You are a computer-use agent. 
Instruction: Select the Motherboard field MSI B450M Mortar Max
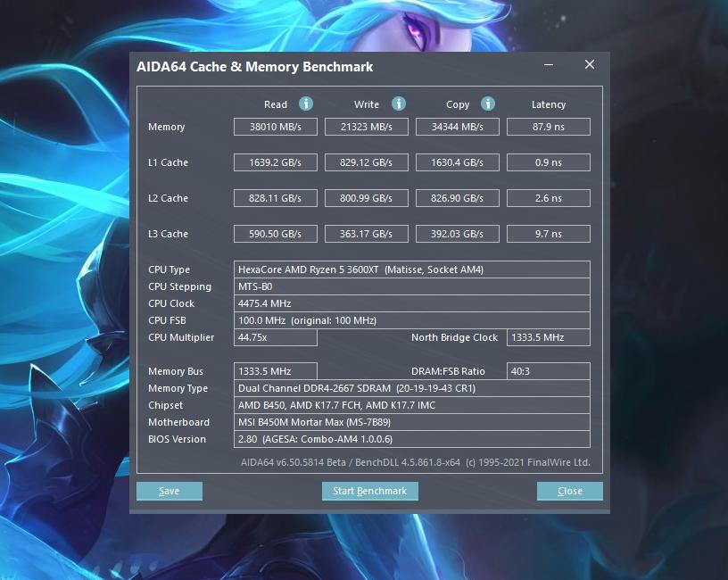411,422
